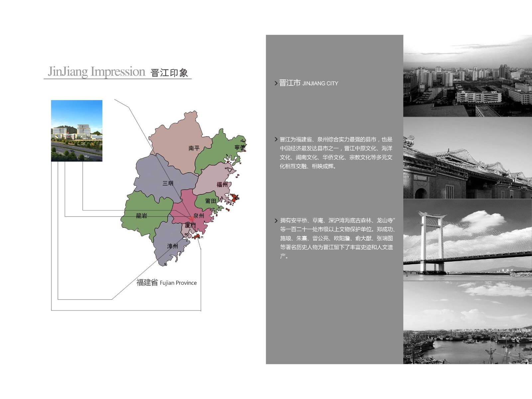
Task: Click the 漳州 region label
Action: [x=173, y=246]
